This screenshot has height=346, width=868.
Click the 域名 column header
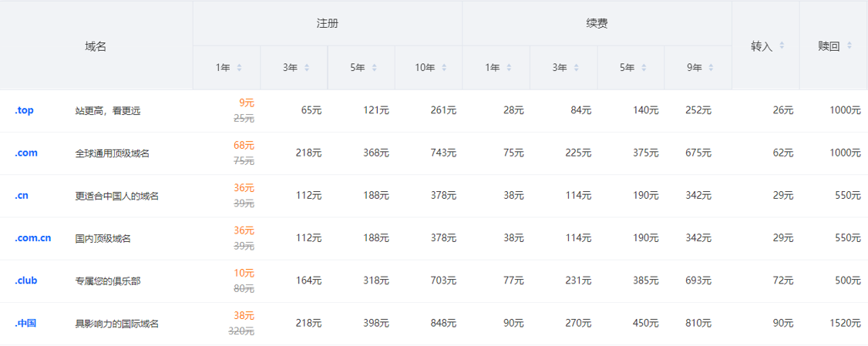pyautogui.click(x=96, y=46)
